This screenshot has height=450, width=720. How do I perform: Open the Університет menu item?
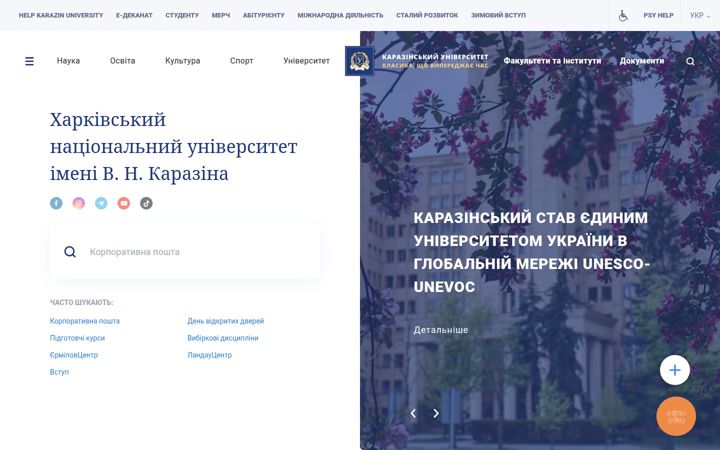pos(306,61)
